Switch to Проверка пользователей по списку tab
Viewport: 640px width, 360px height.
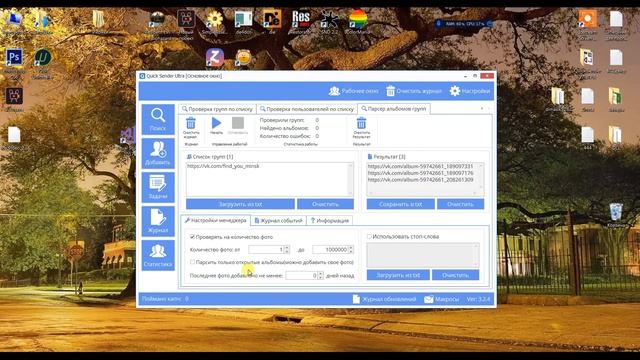[307, 109]
